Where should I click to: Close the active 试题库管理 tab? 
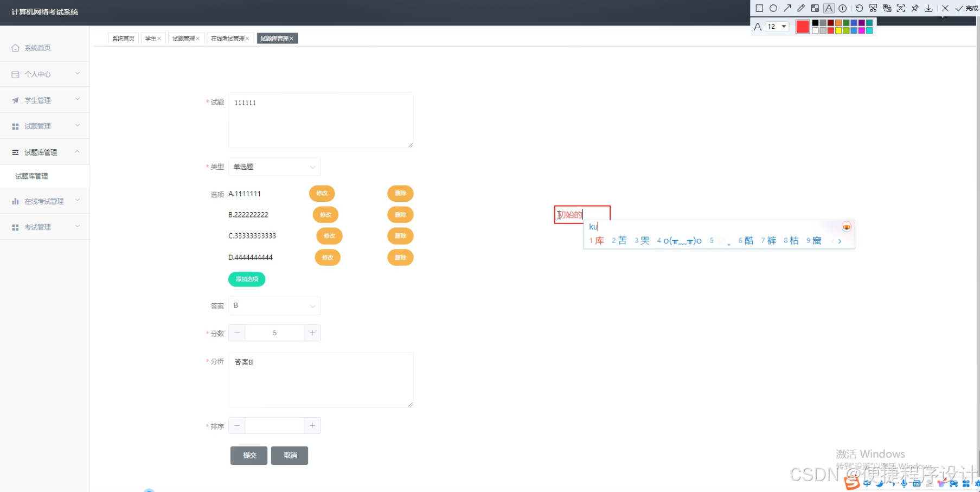pos(292,39)
